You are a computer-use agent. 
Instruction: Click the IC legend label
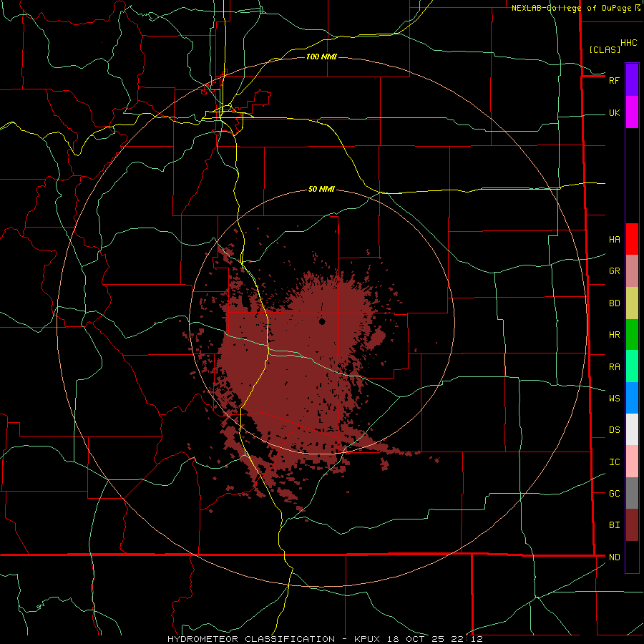click(614, 462)
